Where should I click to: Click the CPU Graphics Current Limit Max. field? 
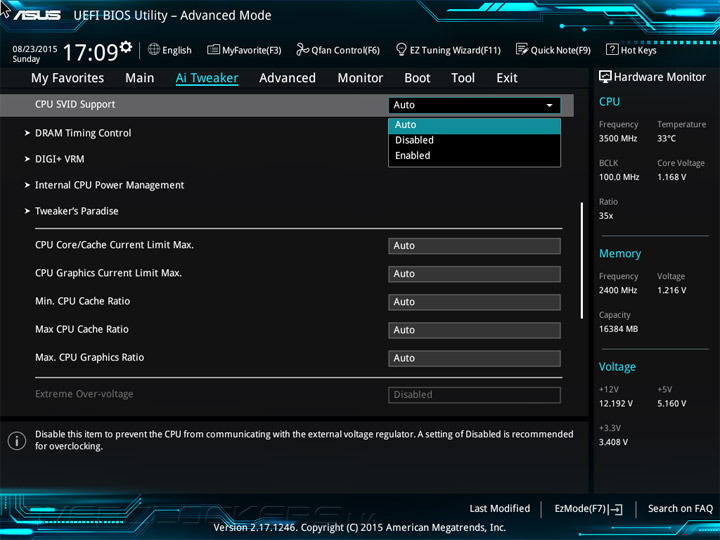[x=474, y=274]
